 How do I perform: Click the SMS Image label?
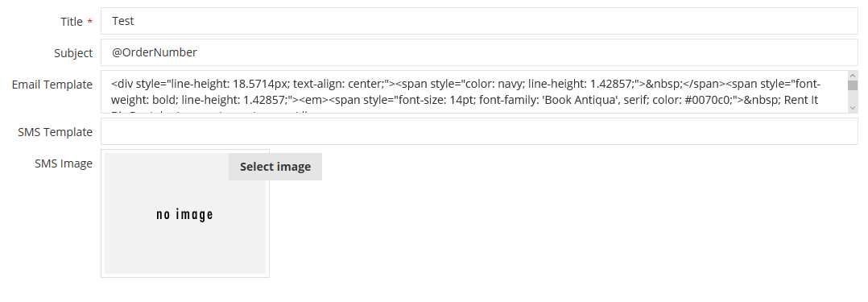[63, 163]
